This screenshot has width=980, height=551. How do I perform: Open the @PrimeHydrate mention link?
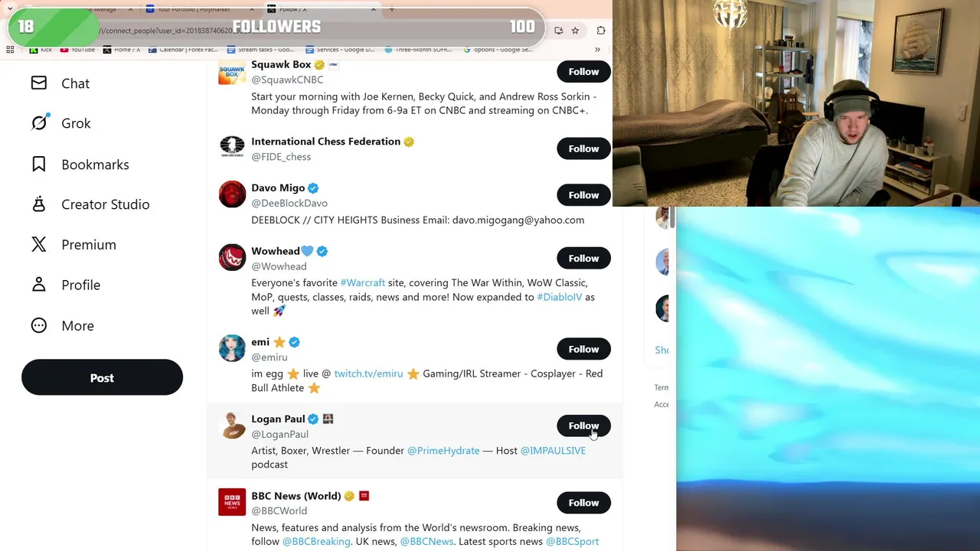(x=443, y=450)
